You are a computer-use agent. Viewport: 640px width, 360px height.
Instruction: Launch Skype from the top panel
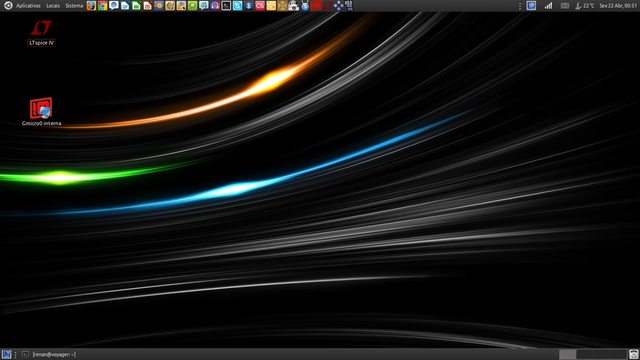[238, 6]
